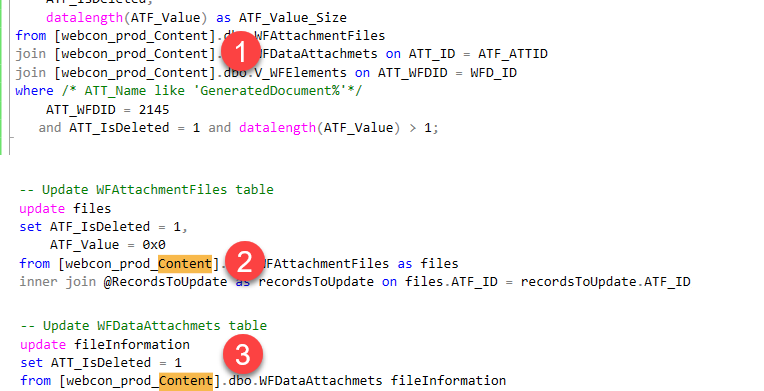Click highlighted Content in WFDataAttachmets update query
Image resolution: width=764 pixels, height=391 pixels.
tap(186, 381)
